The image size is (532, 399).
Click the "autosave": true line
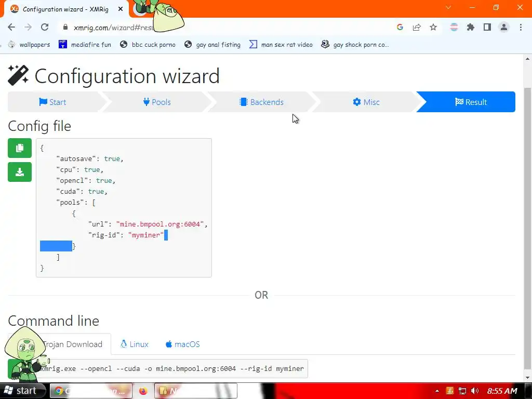click(x=89, y=159)
